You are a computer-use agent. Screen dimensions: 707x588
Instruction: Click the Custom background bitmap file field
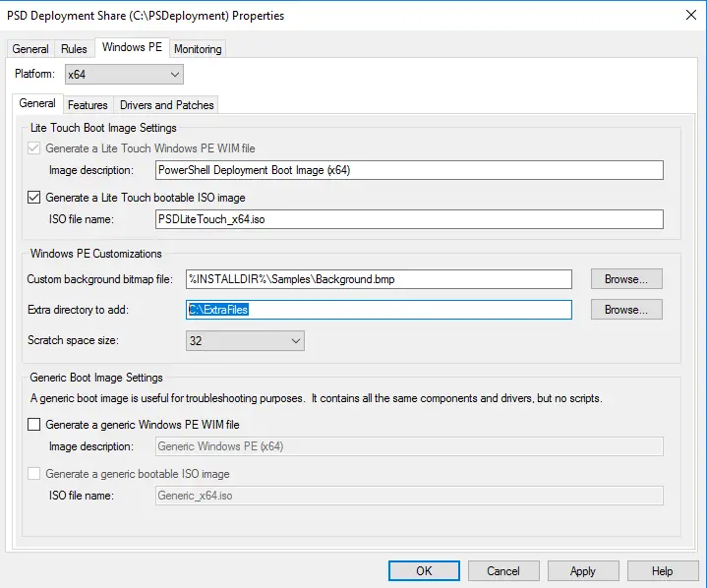[379, 279]
